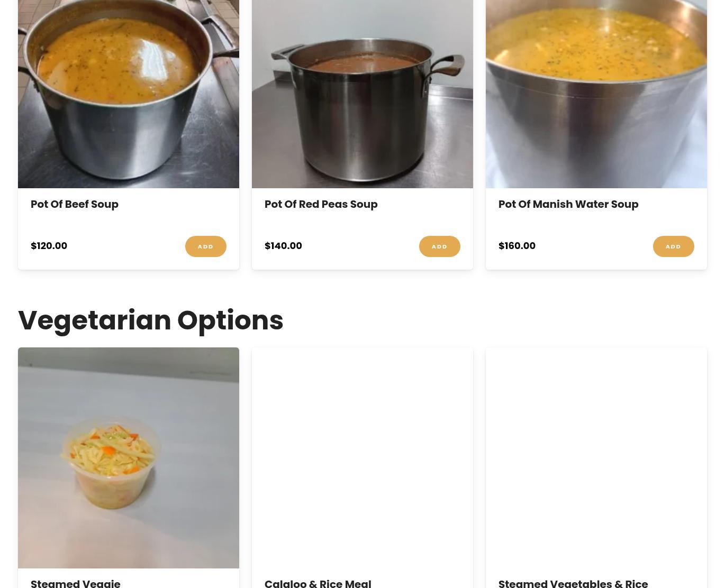Click the $140.00 price on Red Peas Soup
725x588 pixels.
[x=283, y=246]
